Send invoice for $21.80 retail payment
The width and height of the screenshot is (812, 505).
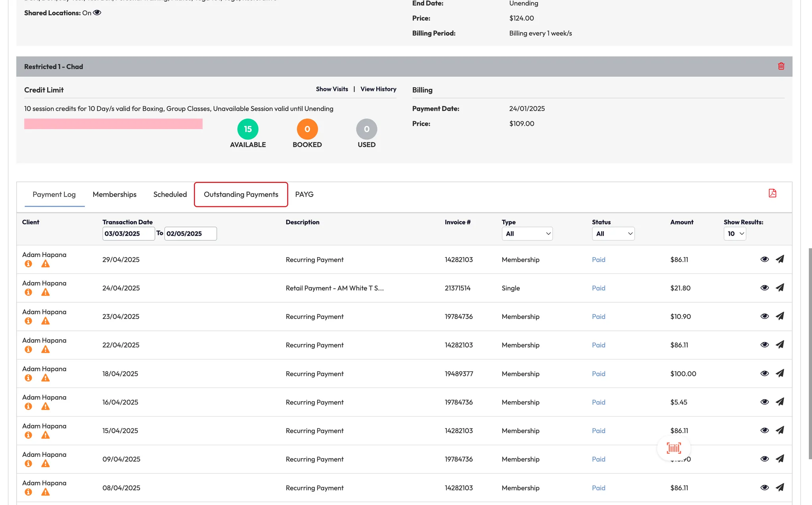779,288
